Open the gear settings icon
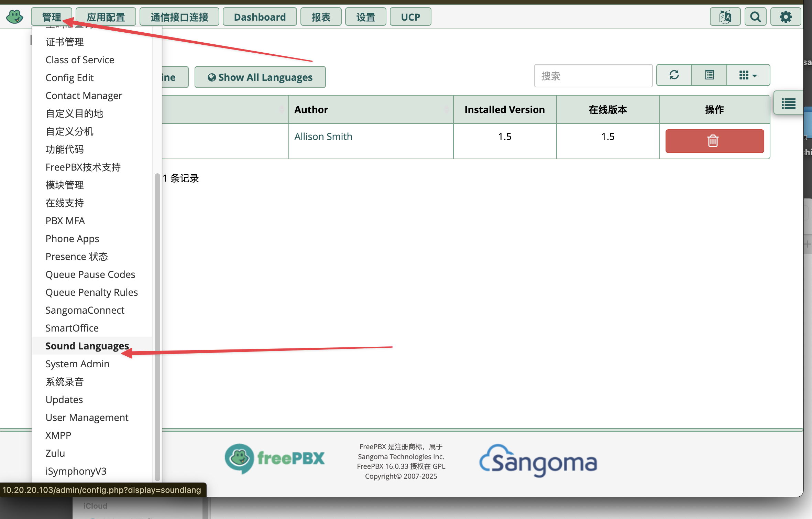Image resolution: width=812 pixels, height=519 pixels. coord(786,17)
